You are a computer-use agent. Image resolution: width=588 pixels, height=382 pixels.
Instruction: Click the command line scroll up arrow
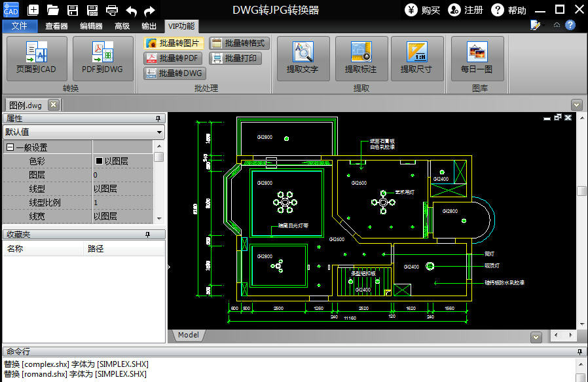(x=581, y=364)
